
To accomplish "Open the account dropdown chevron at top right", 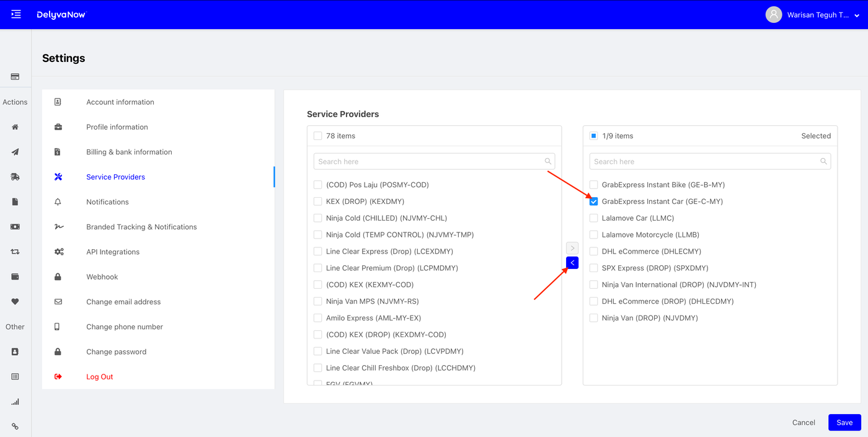I will point(857,15).
